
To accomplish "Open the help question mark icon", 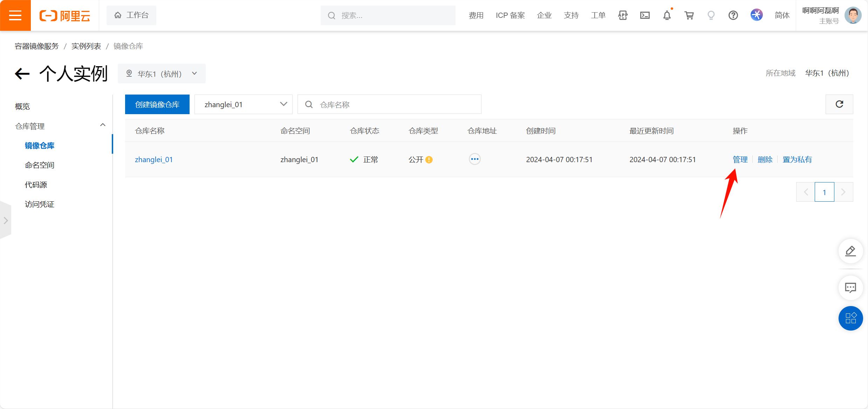I will pyautogui.click(x=733, y=15).
